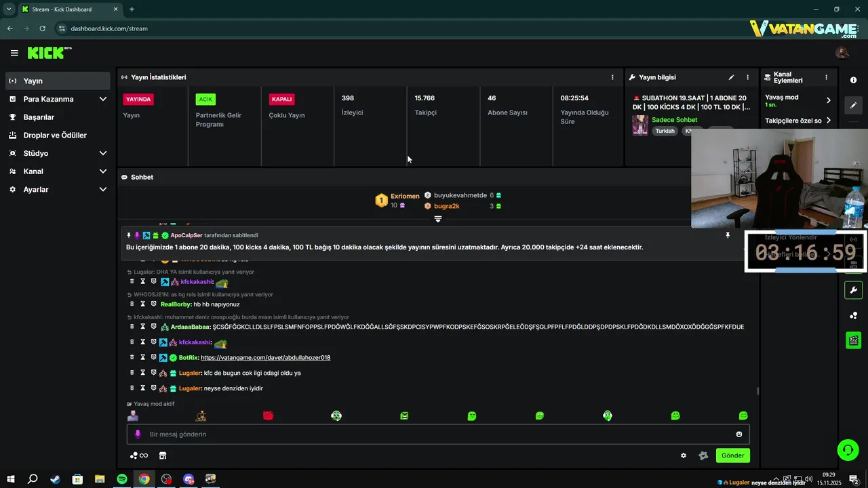This screenshot has height=488, width=868.
Task: Click buyukevahmetde in leaderboard
Action: pos(460,195)
